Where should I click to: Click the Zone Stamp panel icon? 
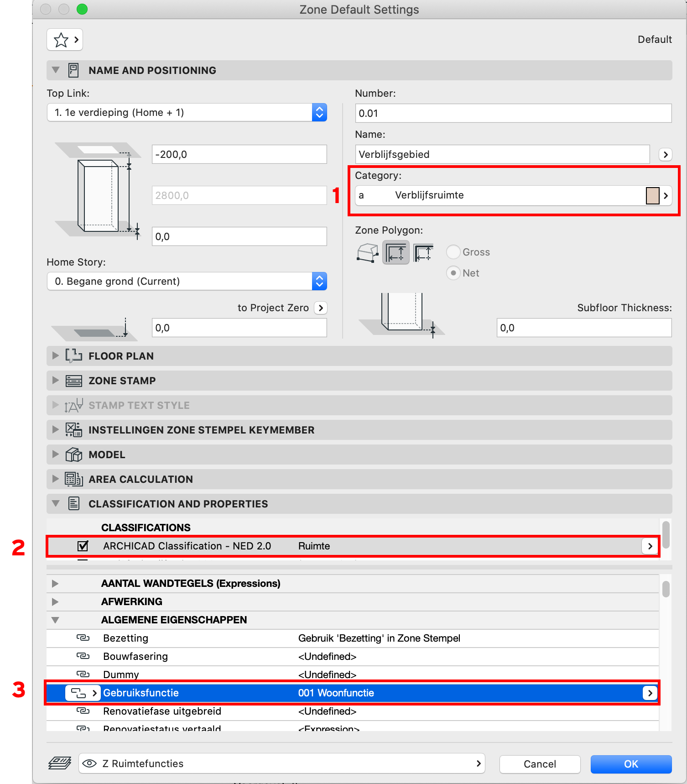tap(73, 381)
